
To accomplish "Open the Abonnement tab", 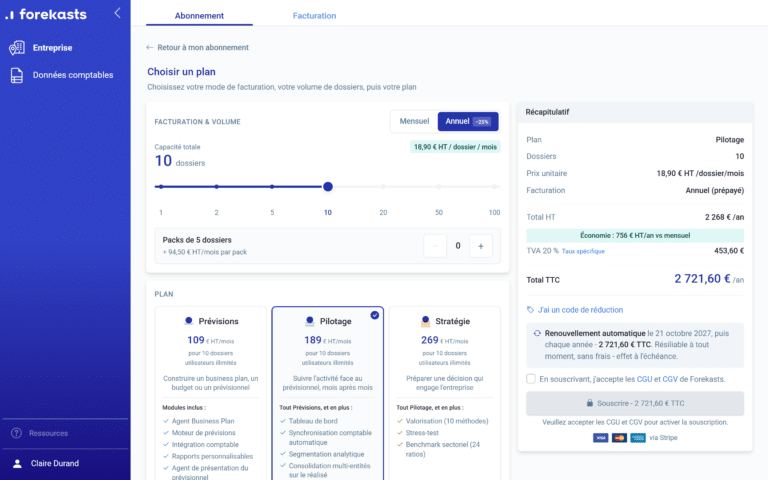I will click(199, 16).
